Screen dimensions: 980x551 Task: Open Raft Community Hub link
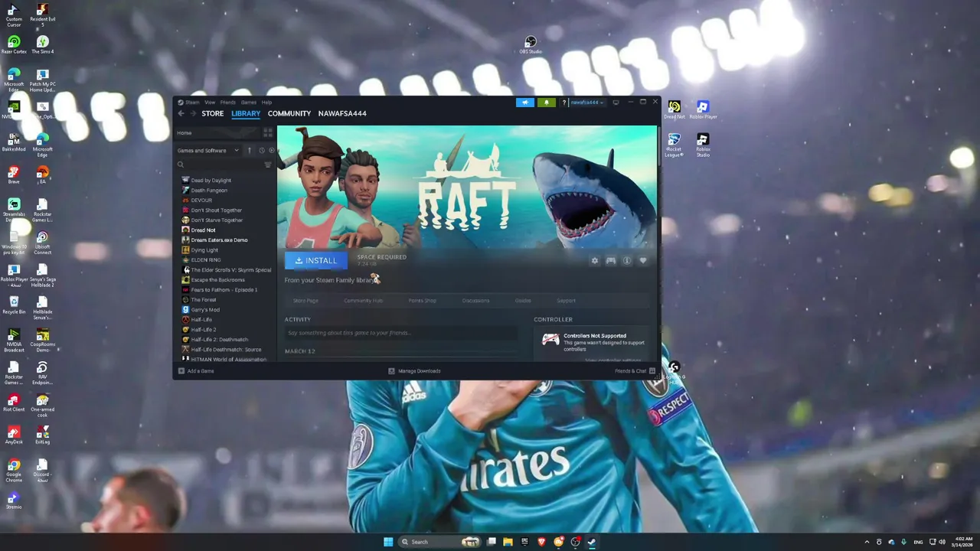(363, 301)
